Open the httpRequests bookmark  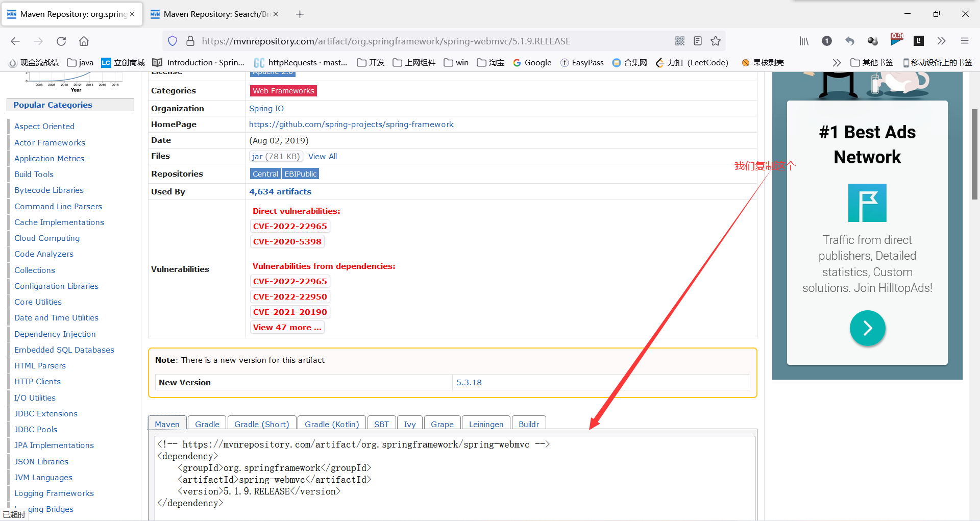pos(301,63)
